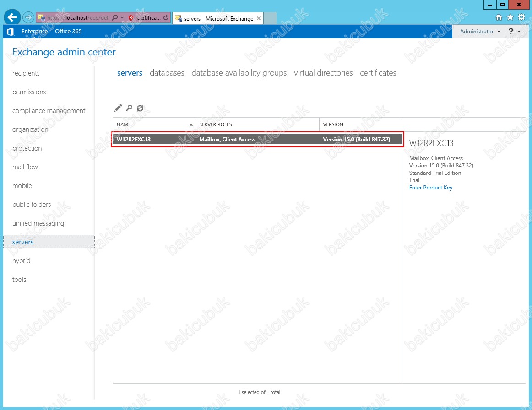This screenshot has height=410, width=532.
Task: Click the browser back arrow button
Action: [12, 17]
